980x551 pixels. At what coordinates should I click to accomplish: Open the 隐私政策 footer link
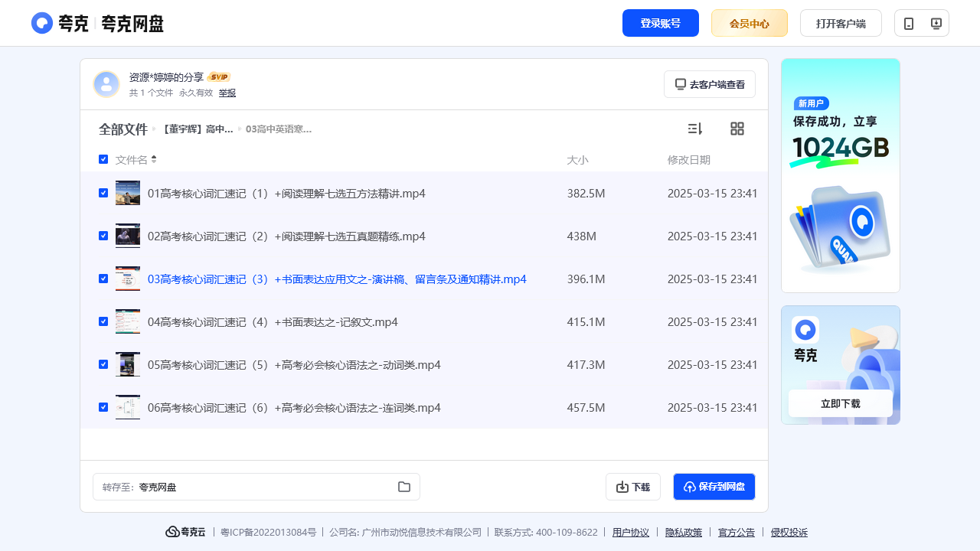click(684, 532)
